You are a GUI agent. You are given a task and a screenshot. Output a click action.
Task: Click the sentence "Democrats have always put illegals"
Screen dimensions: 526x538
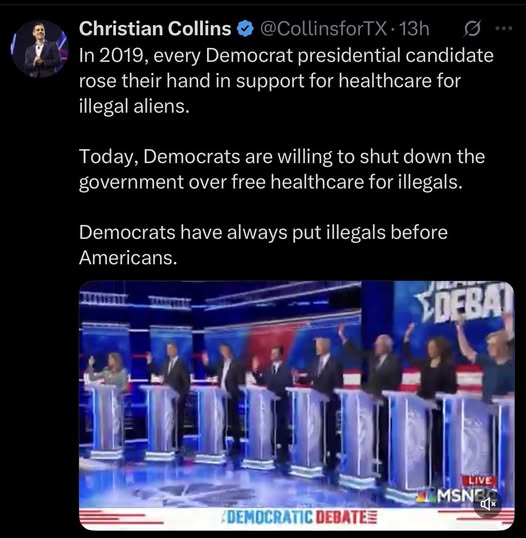(263, 245)
